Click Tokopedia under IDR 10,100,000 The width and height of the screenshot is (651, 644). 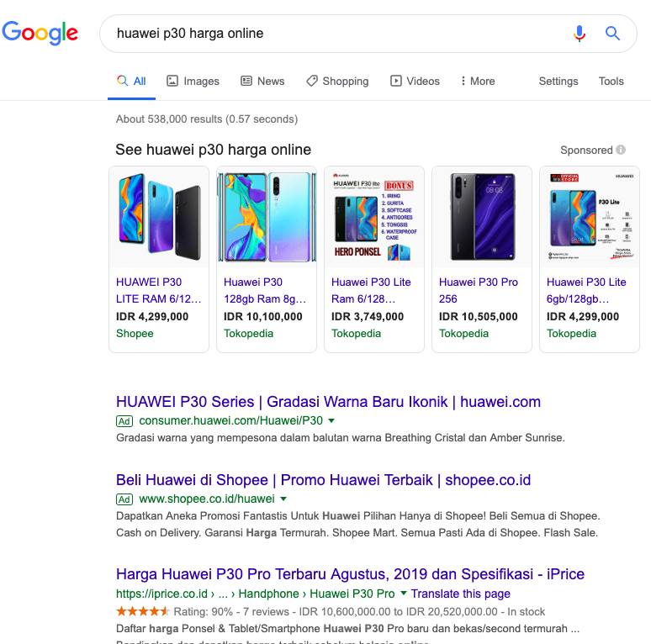248,334
